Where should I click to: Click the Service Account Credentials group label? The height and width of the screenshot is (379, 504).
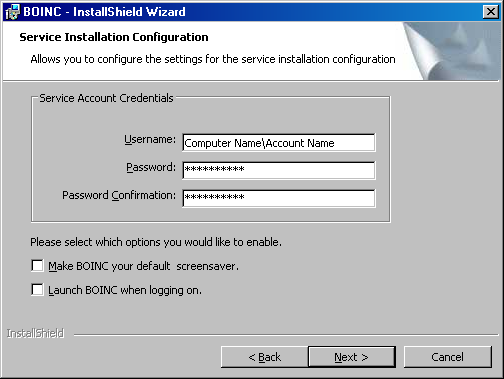point(106,98)
